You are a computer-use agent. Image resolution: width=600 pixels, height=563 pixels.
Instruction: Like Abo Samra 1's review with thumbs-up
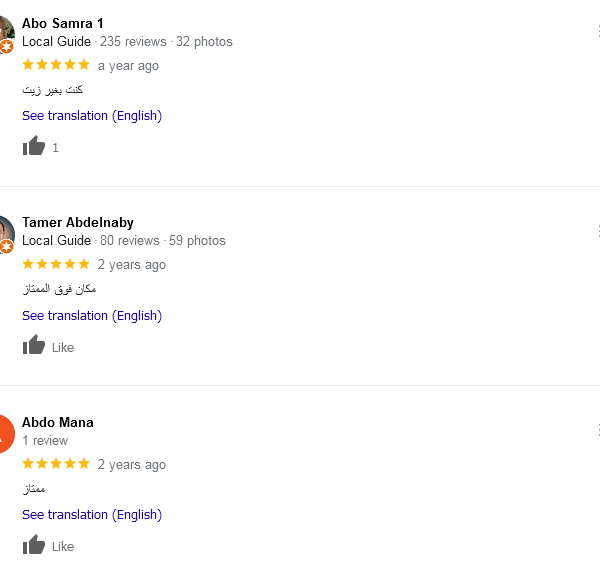click(34, 147)
